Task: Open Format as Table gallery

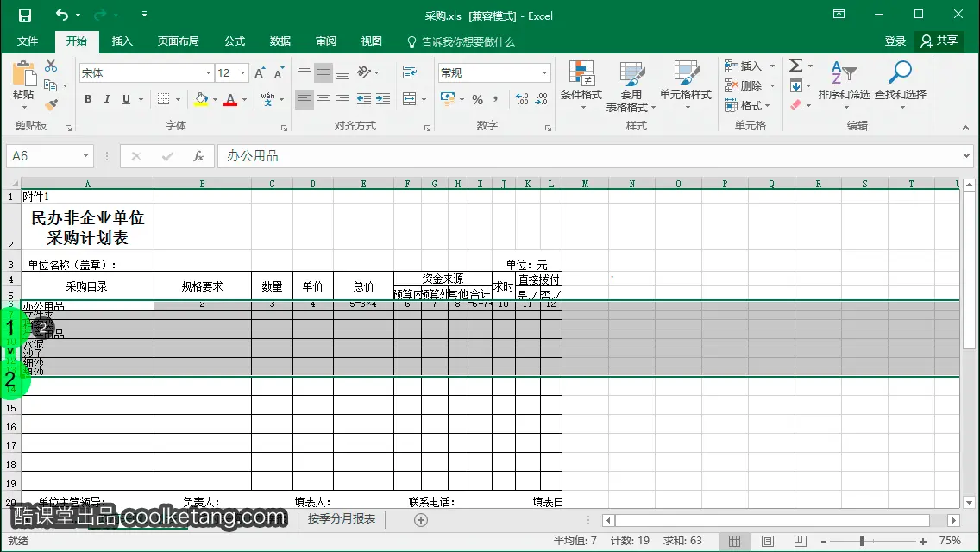Action: tap(631, 86)
